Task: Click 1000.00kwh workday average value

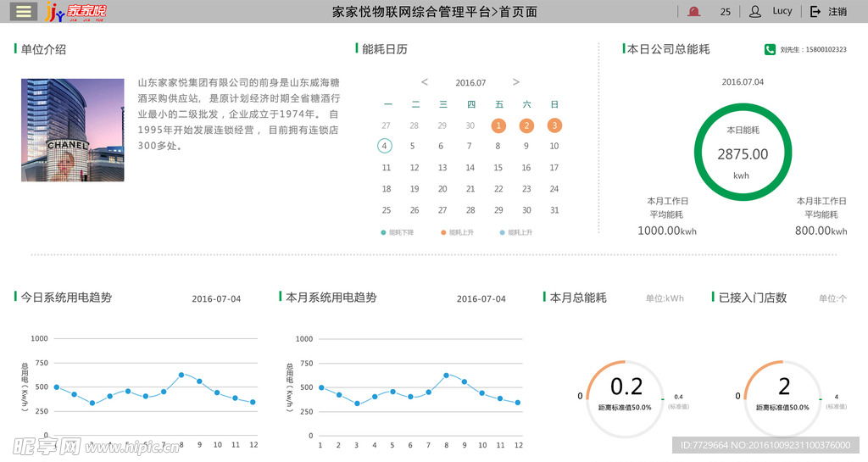Action: pos(667,231)
